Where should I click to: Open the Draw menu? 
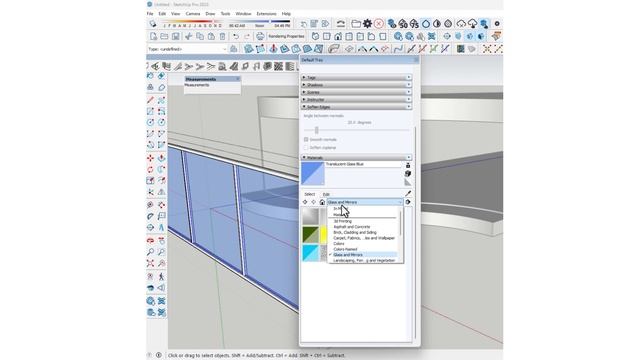(x=210, y=14)
